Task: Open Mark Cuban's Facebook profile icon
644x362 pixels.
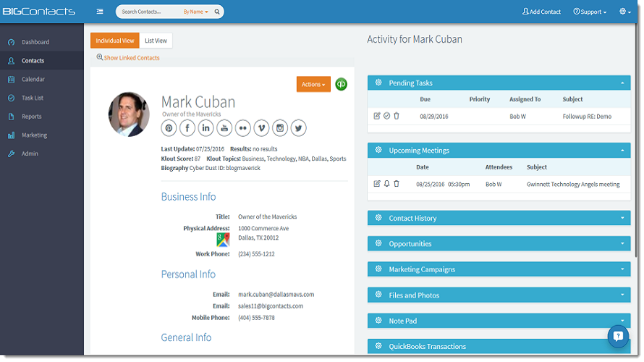Action: pos(187,128)
